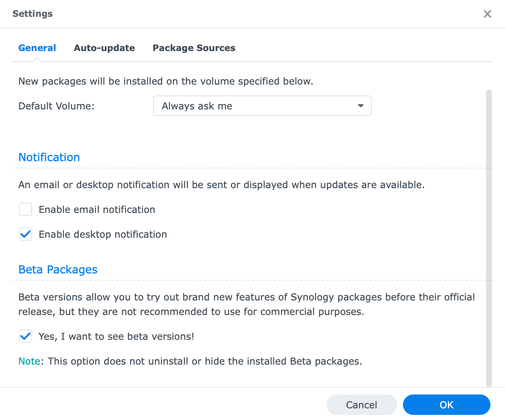Switch to the General tab
Screen dimensions: 505x420
click(37, 48)
